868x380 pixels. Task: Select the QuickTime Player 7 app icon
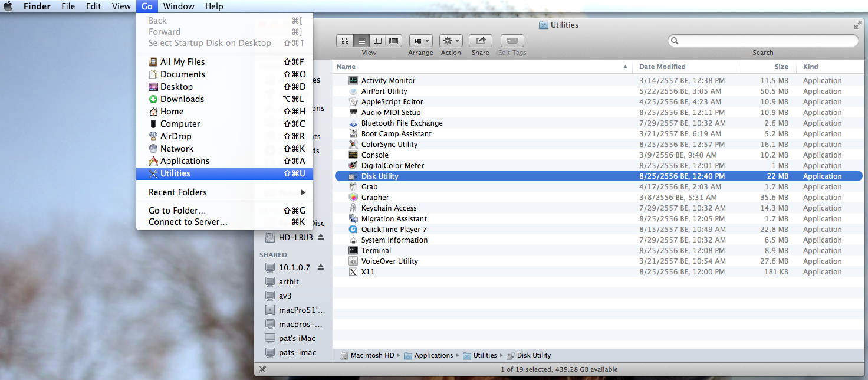tap(353, 230)
